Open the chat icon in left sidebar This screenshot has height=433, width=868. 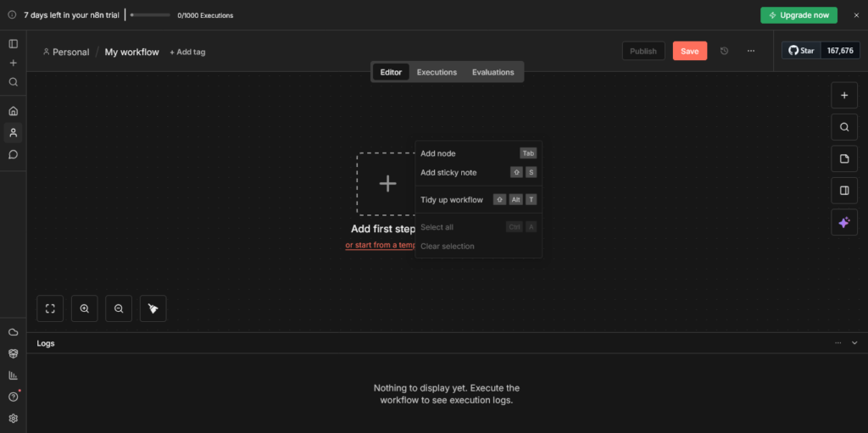pyautogui.click(x=13, y=154)
